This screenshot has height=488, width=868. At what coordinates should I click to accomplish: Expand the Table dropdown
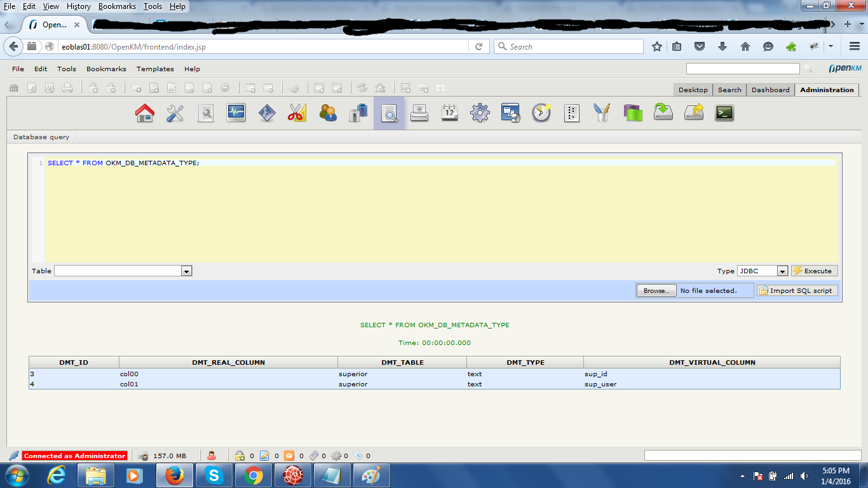(x=186, y=271)
